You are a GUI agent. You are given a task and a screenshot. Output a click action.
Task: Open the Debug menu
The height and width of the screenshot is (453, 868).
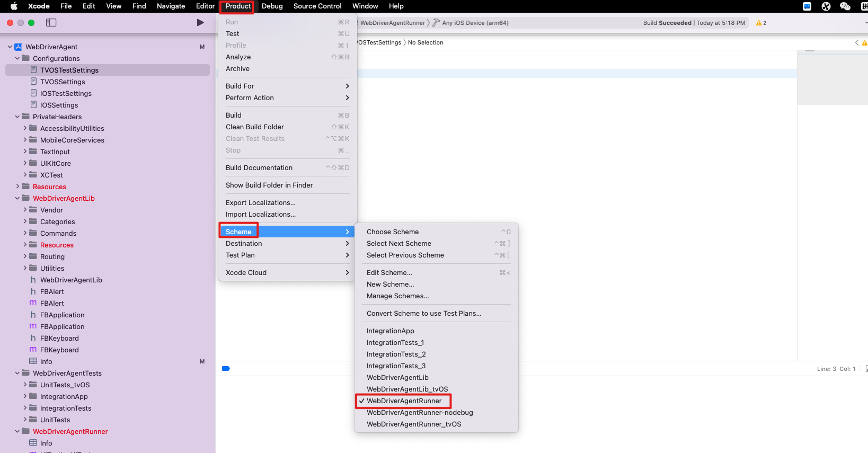pyautogui.click(x=272, y=6)
